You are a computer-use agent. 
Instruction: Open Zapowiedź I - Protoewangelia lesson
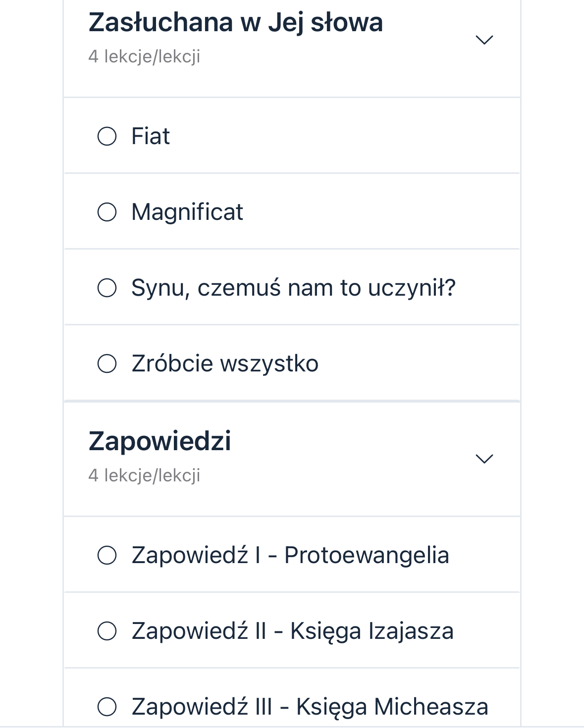tap(290, 555)
